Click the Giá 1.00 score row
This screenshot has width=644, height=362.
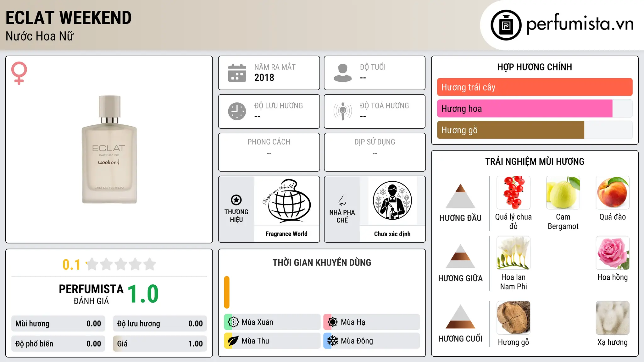click(160, 344)
